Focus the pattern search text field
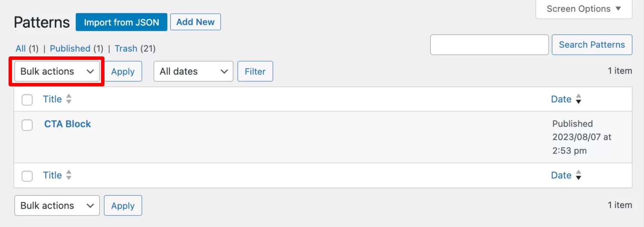This screenshot has height=227, width=644. click(x=489, y=45)
